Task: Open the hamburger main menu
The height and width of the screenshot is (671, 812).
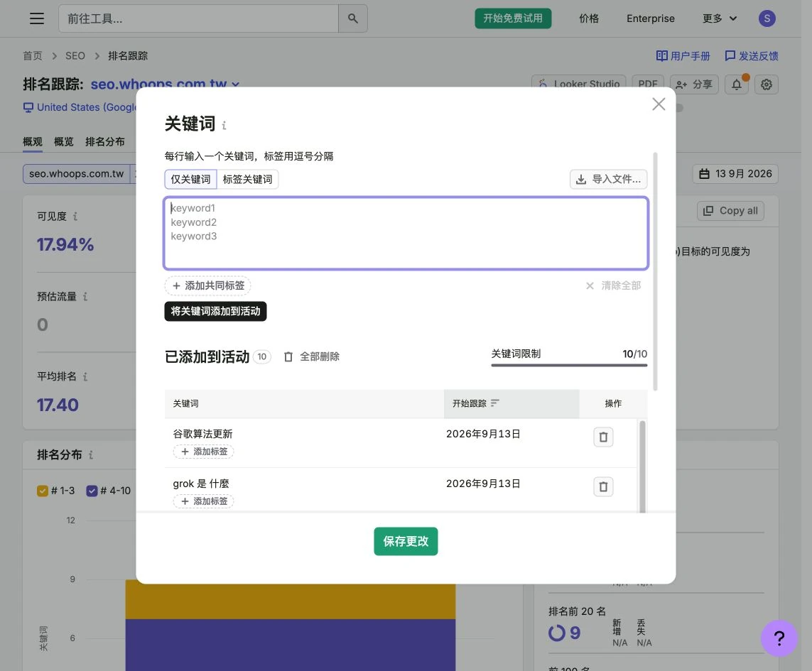Action: [x=37, y=18]
